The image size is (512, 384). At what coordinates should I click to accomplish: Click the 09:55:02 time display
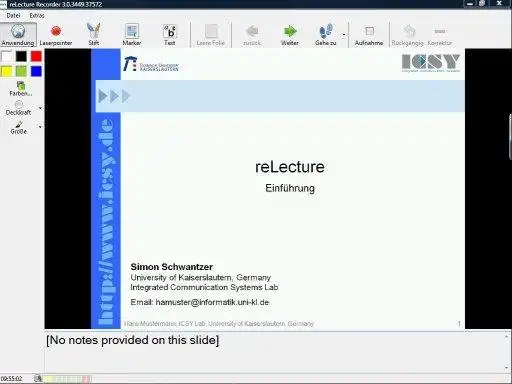click(x=12, y=379)
